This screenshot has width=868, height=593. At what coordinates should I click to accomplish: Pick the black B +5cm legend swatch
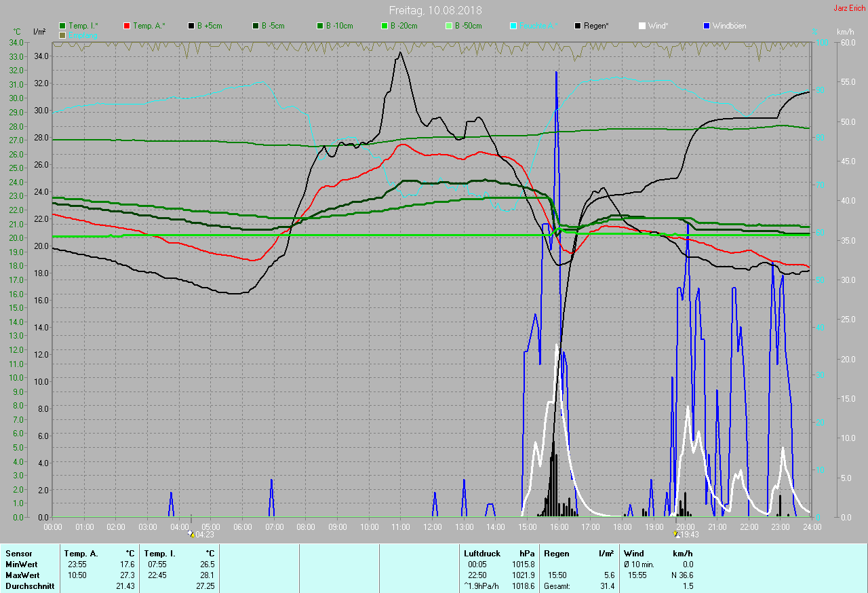point(191,26)
